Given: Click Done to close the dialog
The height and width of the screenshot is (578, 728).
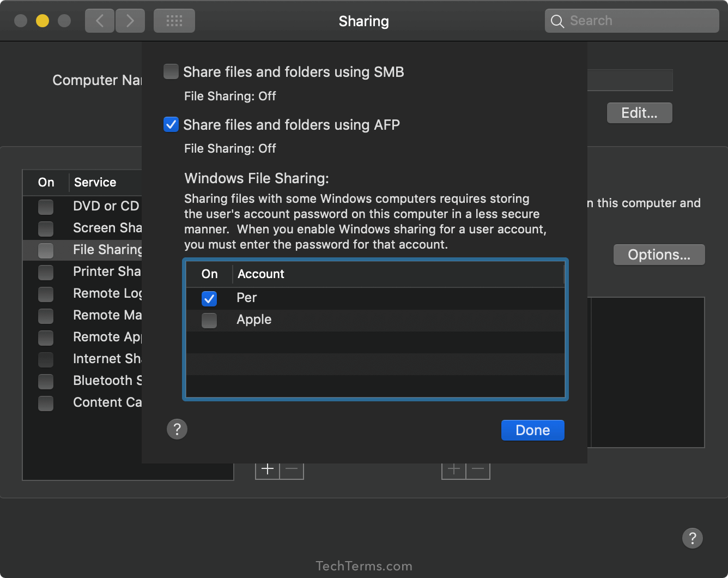Looking at the screenshot, I should (532, 430).
